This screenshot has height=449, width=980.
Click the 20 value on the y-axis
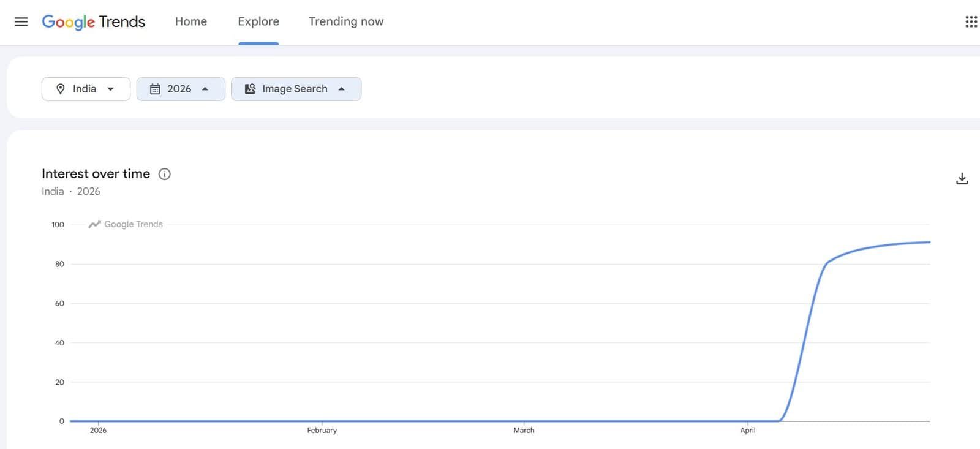click(x=59, y=382)
